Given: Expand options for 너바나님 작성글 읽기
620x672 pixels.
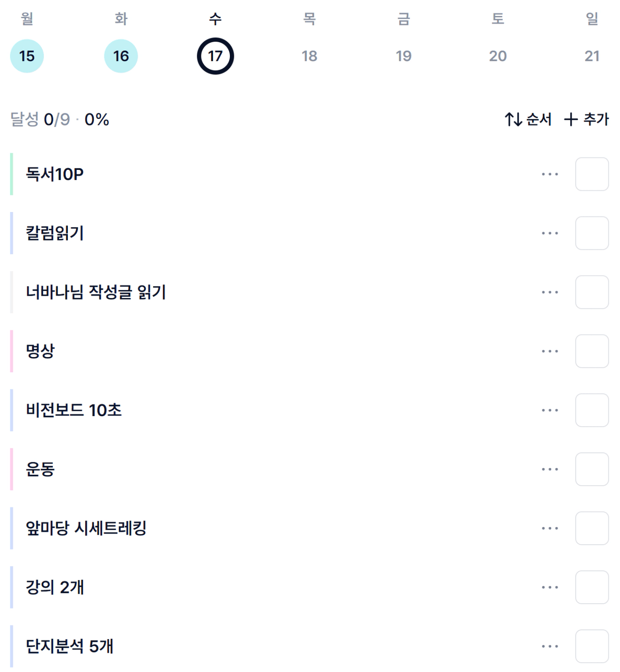Looking at the screenshot, I should click(x=549, y=292).
